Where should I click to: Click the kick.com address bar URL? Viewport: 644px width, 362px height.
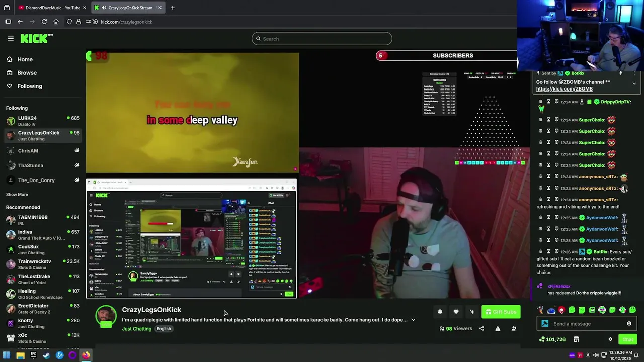(126, 22)
